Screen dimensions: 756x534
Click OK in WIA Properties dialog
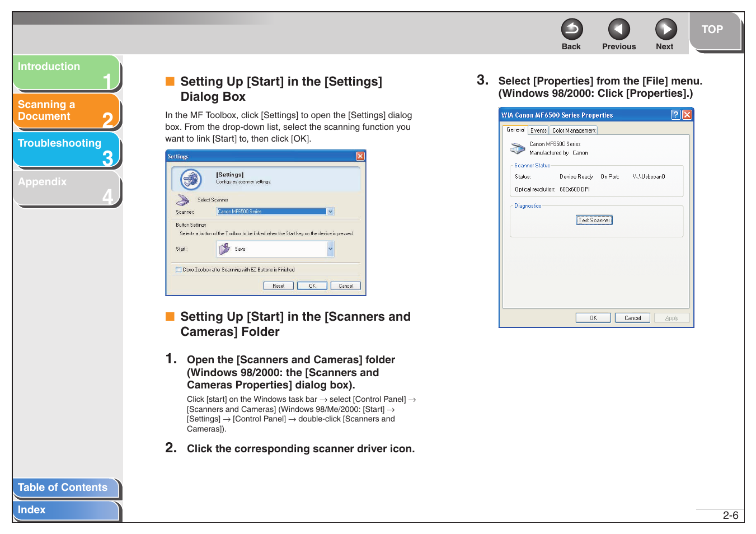pos(593,318)
